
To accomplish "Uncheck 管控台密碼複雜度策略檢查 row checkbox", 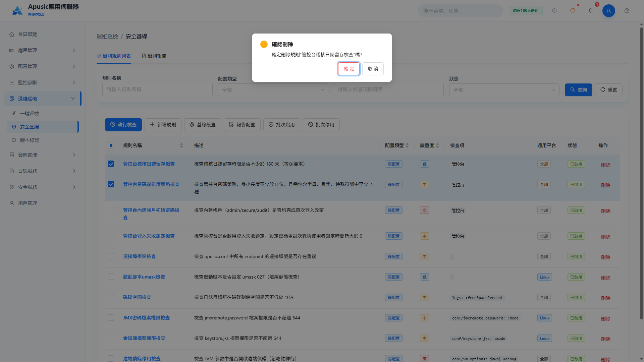I will click(x=111, y=184).
